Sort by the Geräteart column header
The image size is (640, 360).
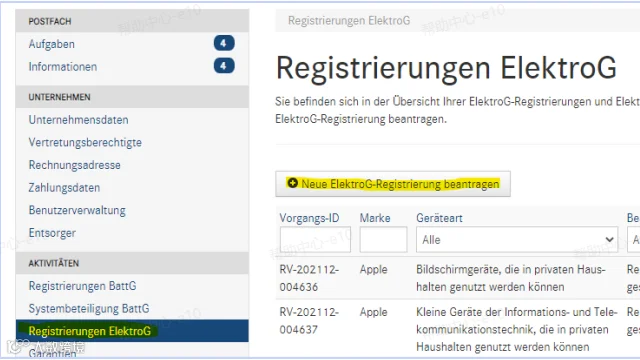click(x=439, y=218)
